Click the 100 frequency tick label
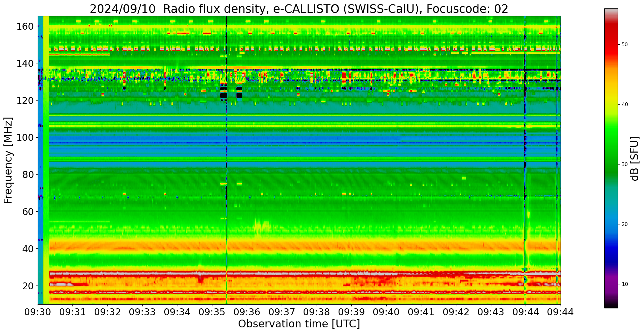 tap(25, 138)
